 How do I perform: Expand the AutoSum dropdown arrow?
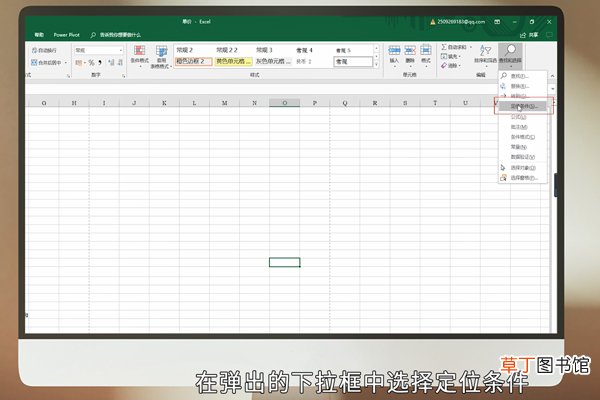471,47
